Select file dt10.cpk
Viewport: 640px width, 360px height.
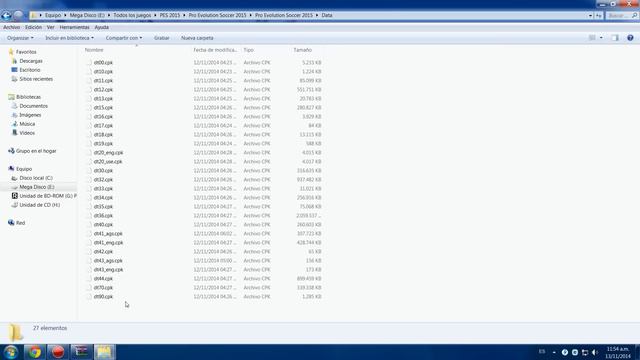103,71
